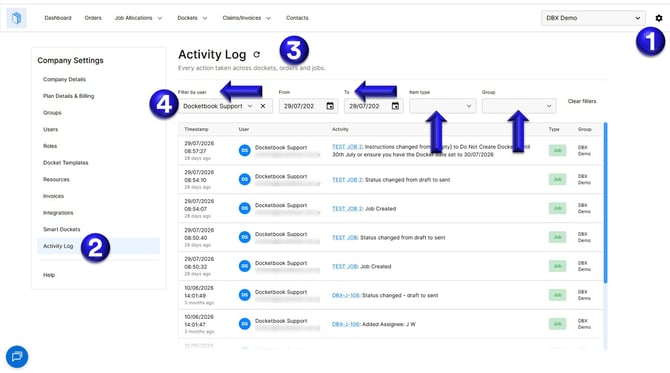670x373 pixels.
Task: Expand the Dockets menu
Action: pos(192,18)
